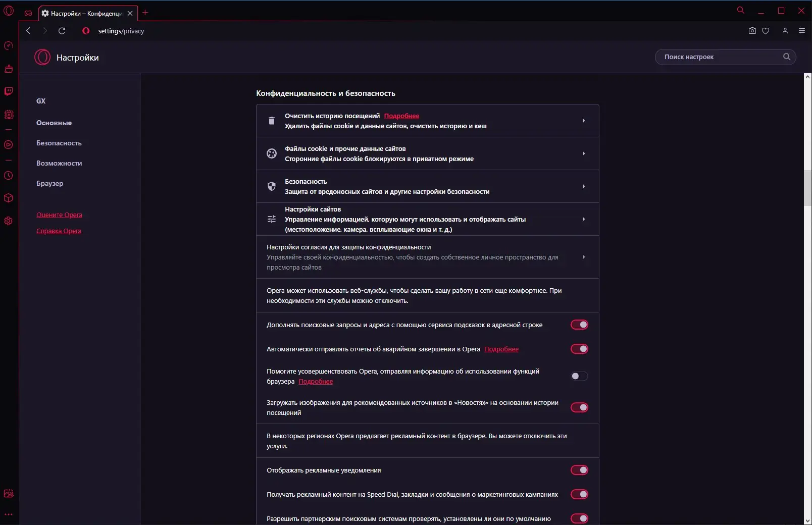Image resolution: width=812 pixels, height=525 pixels.
Task: Click the Opera site icon in the address bar
Action: tap(86, 31)
